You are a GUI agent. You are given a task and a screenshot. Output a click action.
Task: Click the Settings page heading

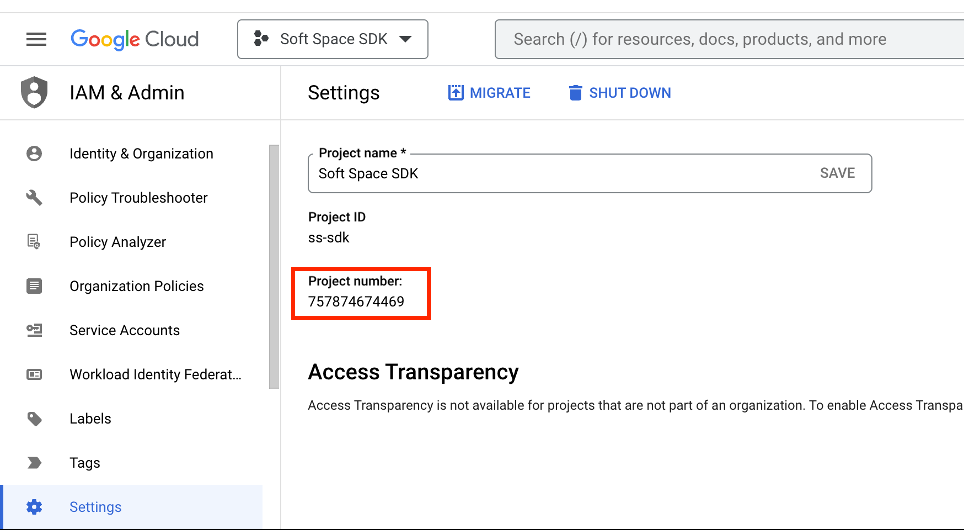pos(344,93)
